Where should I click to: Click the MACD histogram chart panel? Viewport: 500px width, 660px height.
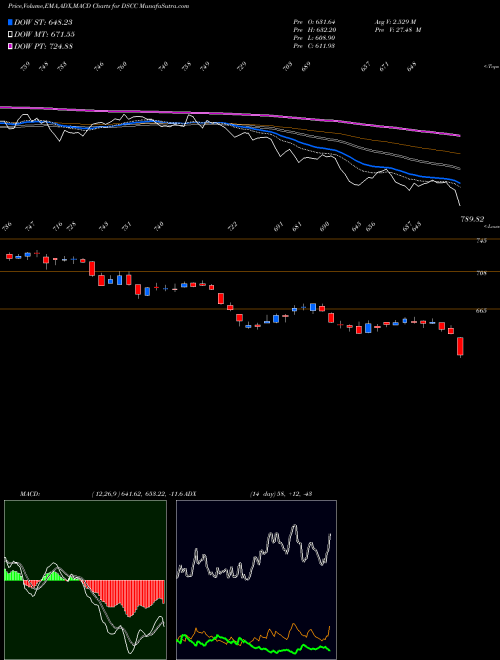(85, 580)
